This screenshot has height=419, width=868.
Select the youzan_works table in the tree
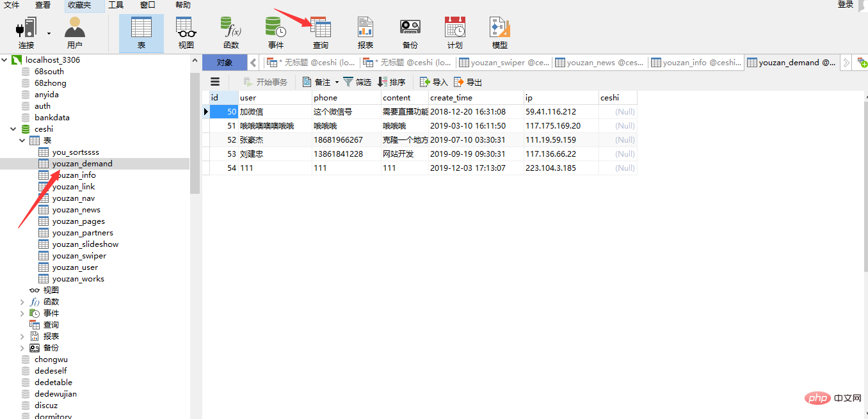[78, 279]
